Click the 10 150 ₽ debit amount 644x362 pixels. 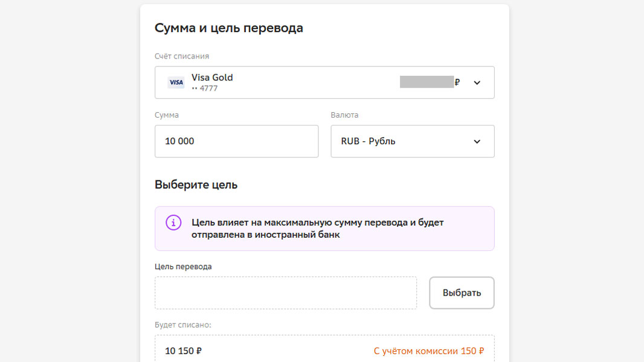pos(183,351)
